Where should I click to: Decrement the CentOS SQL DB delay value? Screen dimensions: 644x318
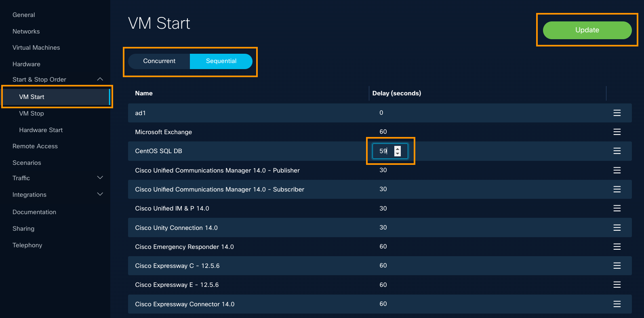click(x=398, y=154)
